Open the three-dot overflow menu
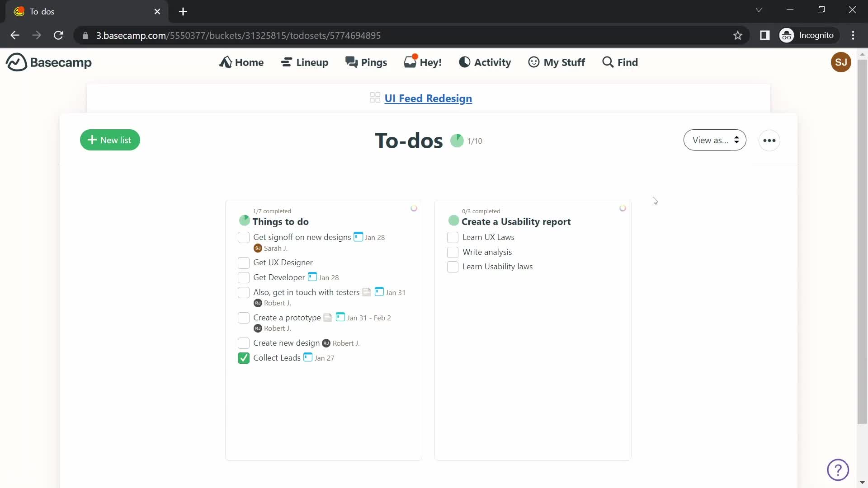Viewport: 868px width, 488px height. click(769, 140)
